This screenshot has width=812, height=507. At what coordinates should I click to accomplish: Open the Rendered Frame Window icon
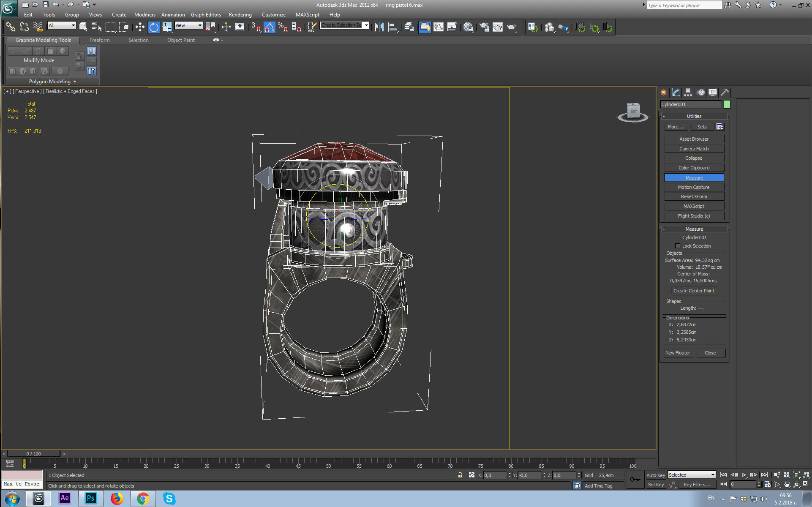[x=498, y=27]
